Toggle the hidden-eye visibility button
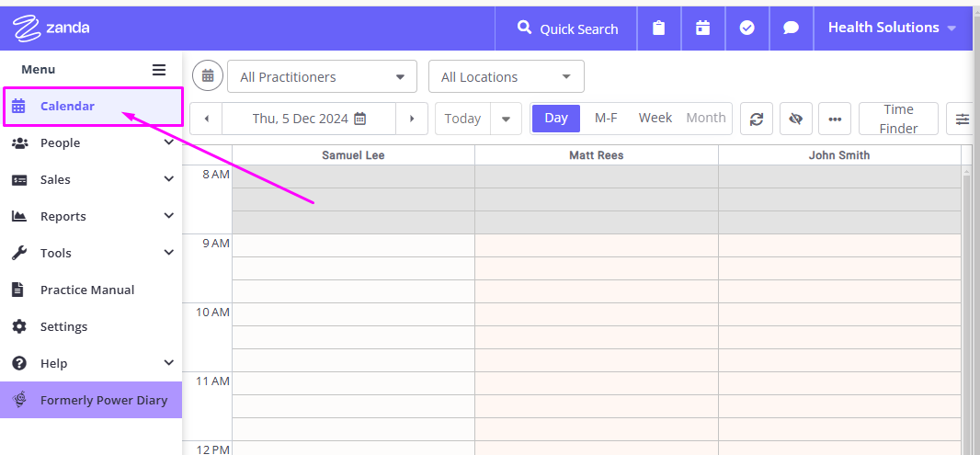980x455 pixels. tap(795, 119)
